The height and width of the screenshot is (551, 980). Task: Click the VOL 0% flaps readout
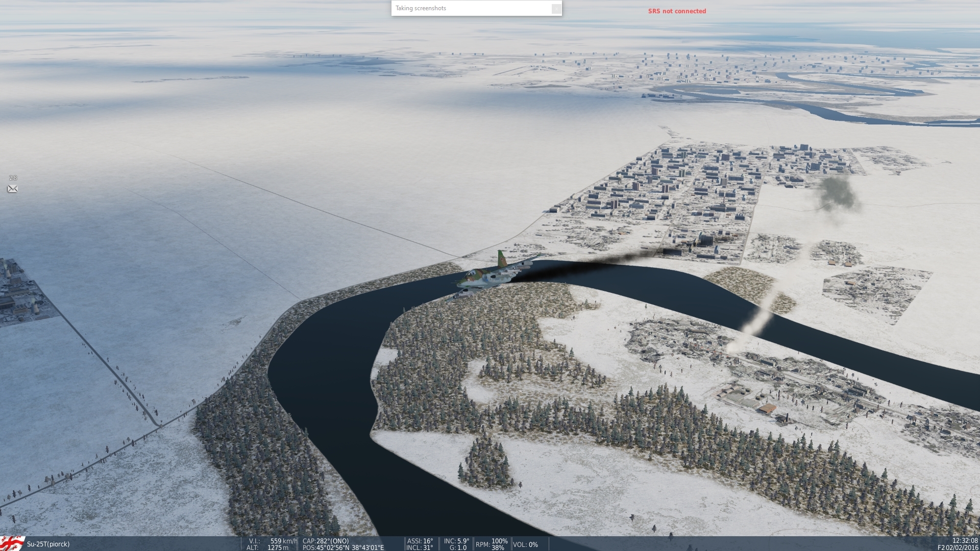coord(525,544)
